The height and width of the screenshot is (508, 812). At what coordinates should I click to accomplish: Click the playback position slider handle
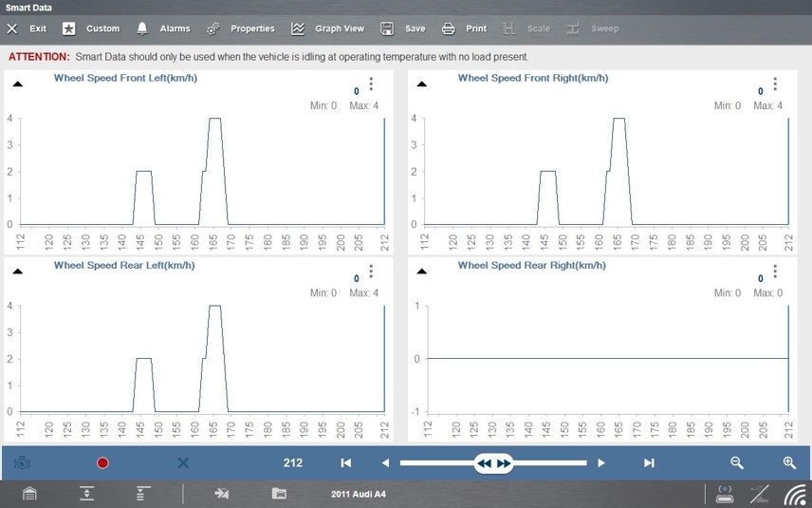coord(493,463)
